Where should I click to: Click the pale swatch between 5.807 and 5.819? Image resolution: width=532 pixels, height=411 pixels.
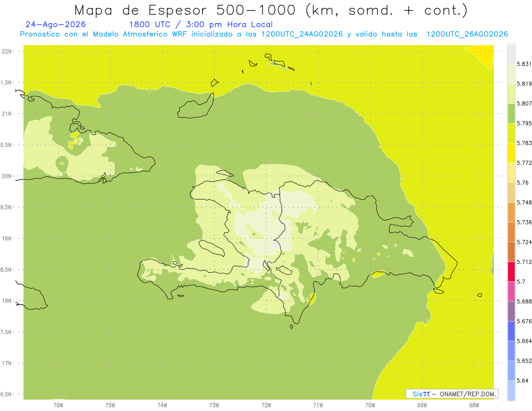pos(511,93)
